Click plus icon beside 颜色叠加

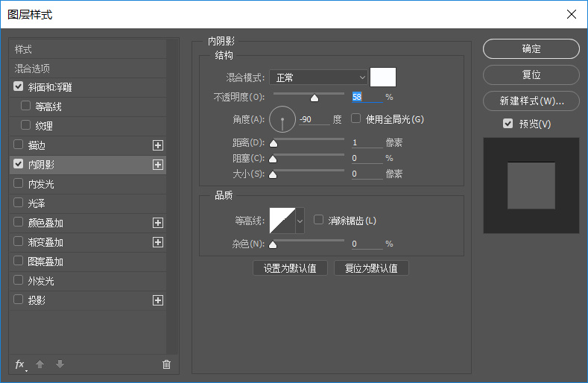pos(157,223)
